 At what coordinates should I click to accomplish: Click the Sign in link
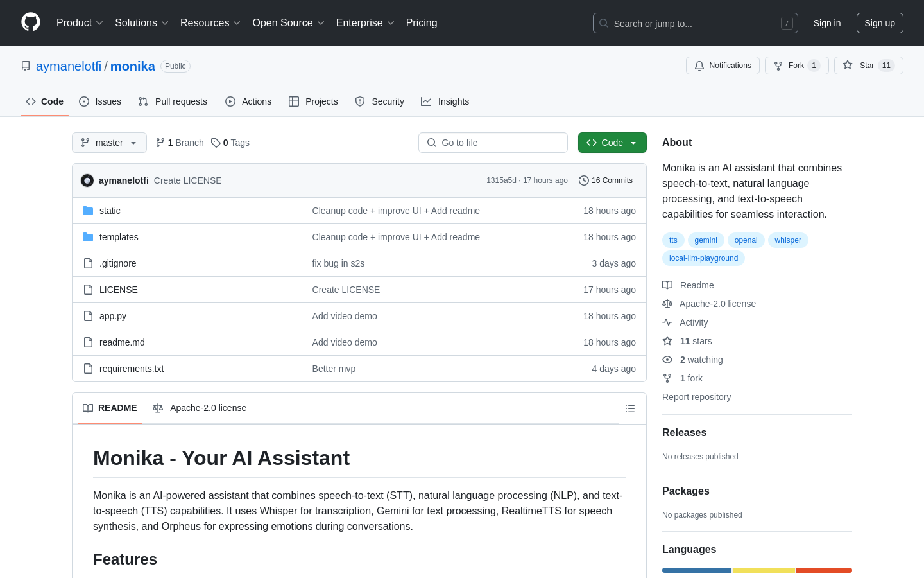pos(827,23)
